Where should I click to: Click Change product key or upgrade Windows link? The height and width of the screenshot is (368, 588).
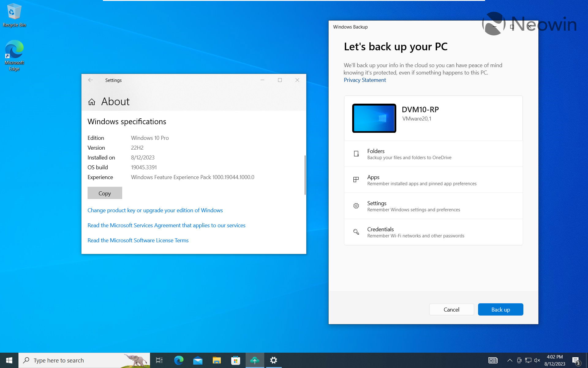pyautogui.click(x=155, y=209)
